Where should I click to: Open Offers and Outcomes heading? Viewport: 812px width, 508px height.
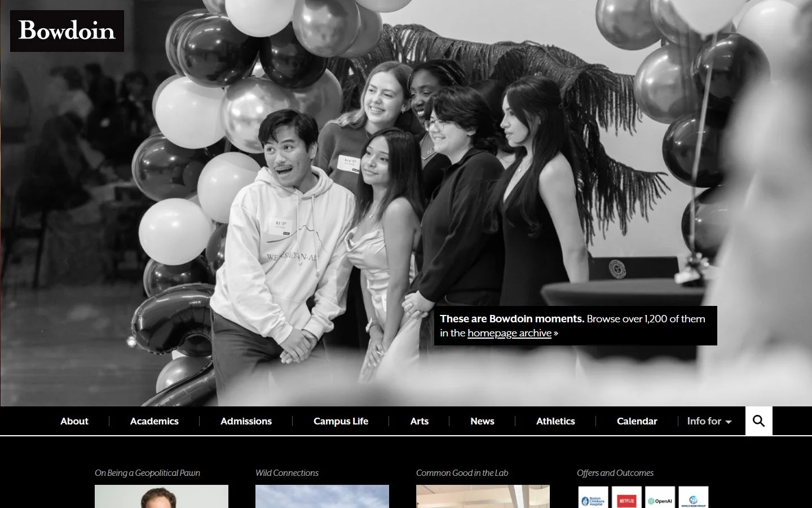(x=615, y=473)
